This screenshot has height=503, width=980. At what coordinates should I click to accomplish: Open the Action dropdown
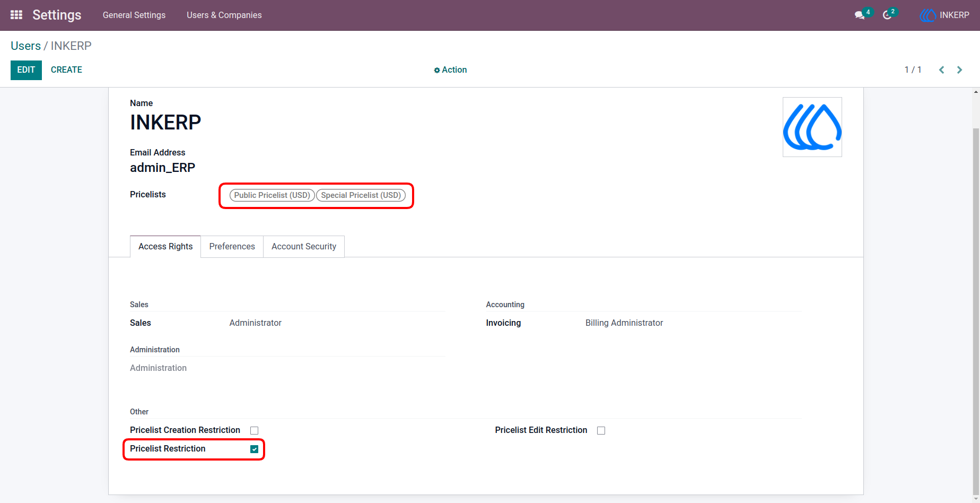(x=450, y=70)
